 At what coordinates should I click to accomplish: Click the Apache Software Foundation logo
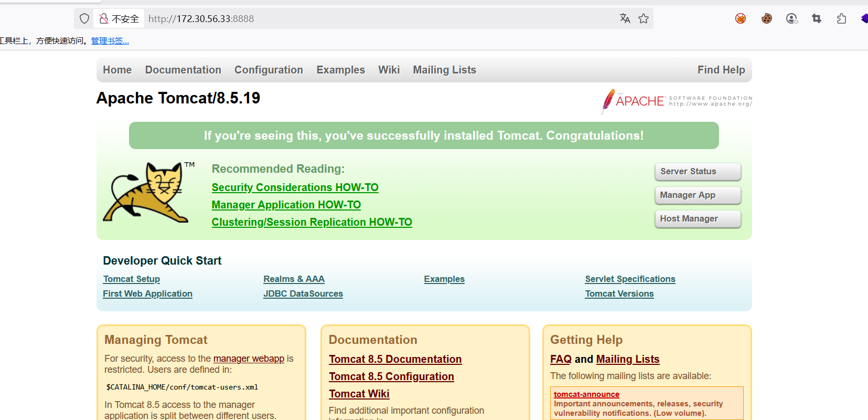pos(677,101)
